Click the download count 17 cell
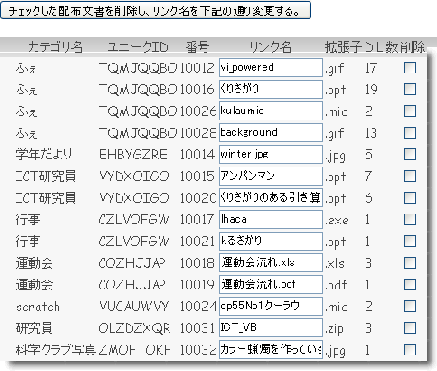The image size is (437, 371). click(x=371, y=68)
